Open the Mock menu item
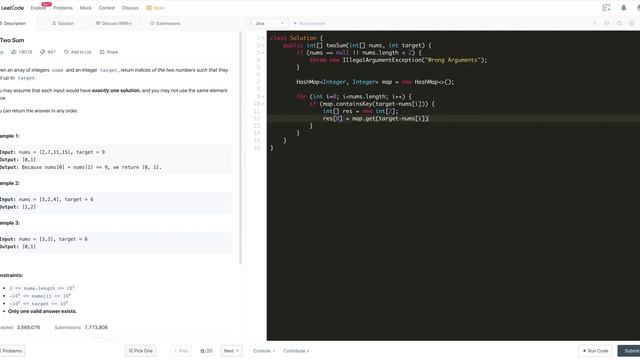 pos(86,8)
